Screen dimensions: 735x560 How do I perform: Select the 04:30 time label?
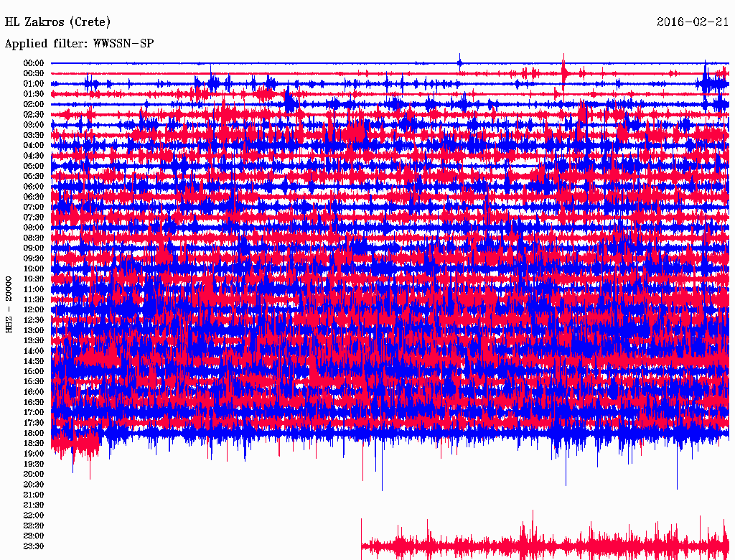[34, 155]
